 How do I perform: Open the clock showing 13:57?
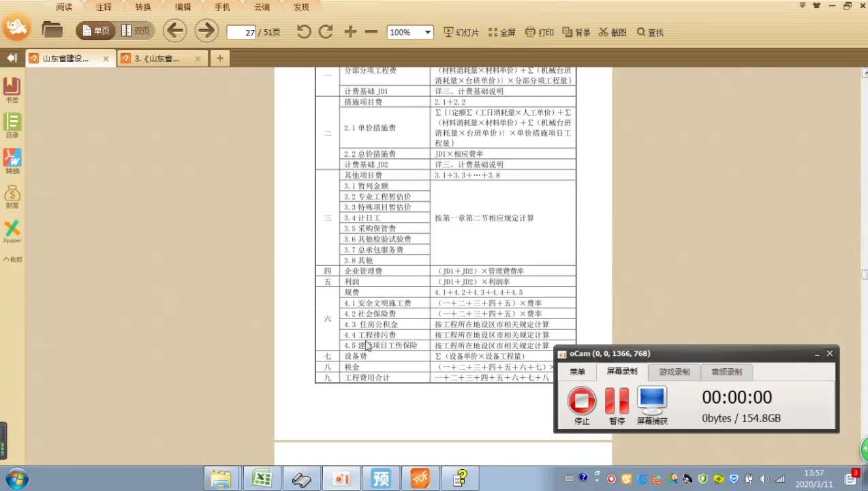813,479
